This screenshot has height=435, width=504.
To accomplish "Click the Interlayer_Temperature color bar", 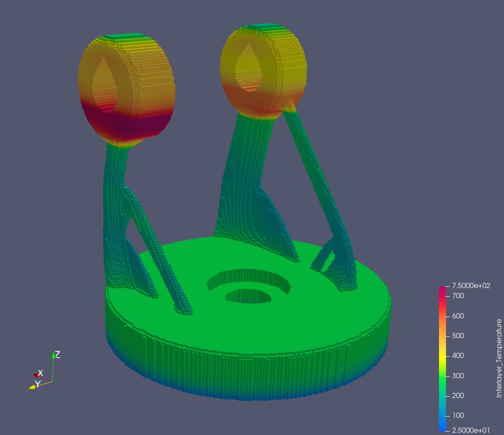I will pyautogui.click(x=442, y=358).
